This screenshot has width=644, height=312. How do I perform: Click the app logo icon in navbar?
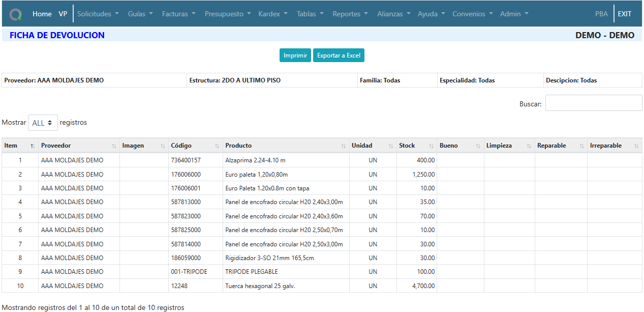[x=16, y=14]
